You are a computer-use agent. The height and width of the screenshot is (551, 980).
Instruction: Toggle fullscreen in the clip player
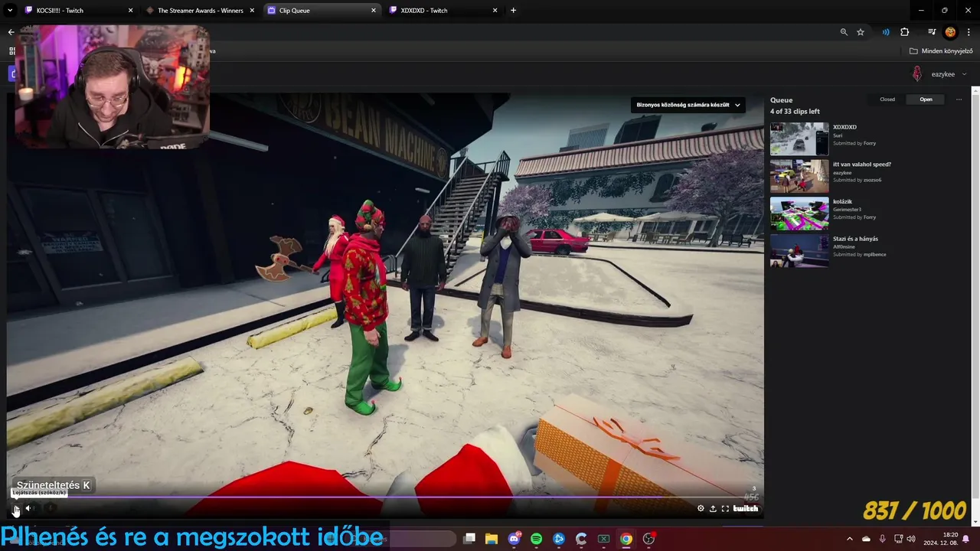click(725, 508)
